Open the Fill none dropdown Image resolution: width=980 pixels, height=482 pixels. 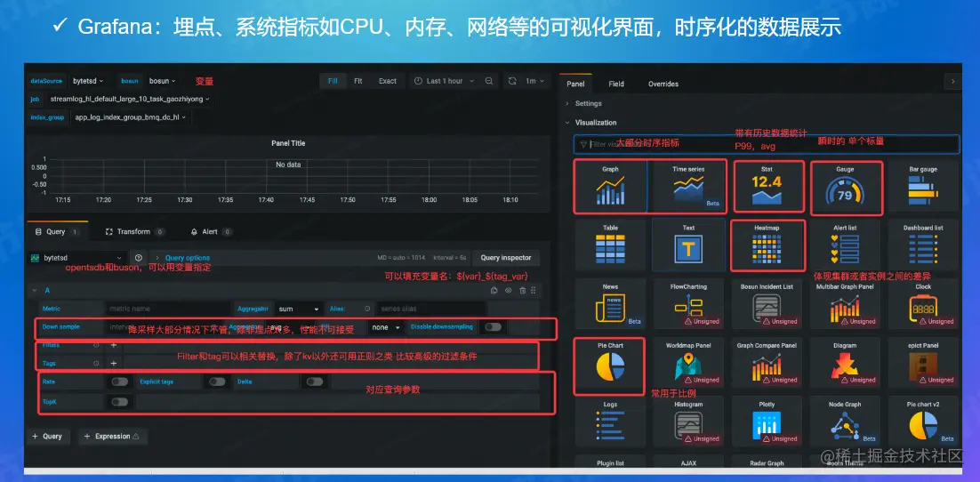pos(386,327)
